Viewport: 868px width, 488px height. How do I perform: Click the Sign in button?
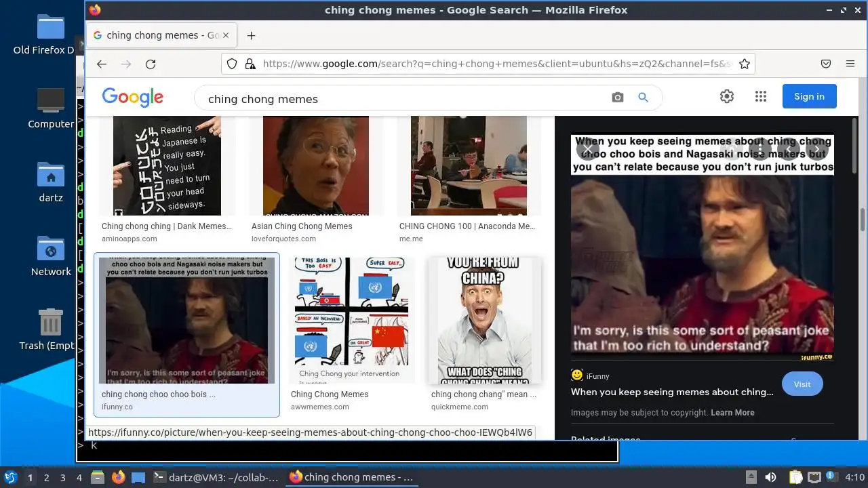(x=809, y=96)
